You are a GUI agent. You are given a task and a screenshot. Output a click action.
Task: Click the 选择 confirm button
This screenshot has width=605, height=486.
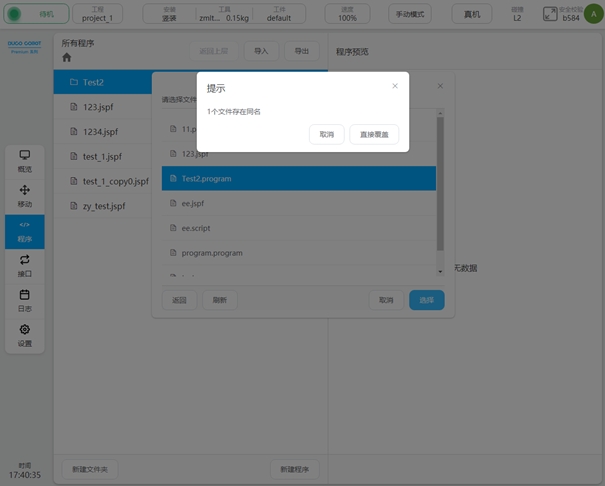click(426, 300)
